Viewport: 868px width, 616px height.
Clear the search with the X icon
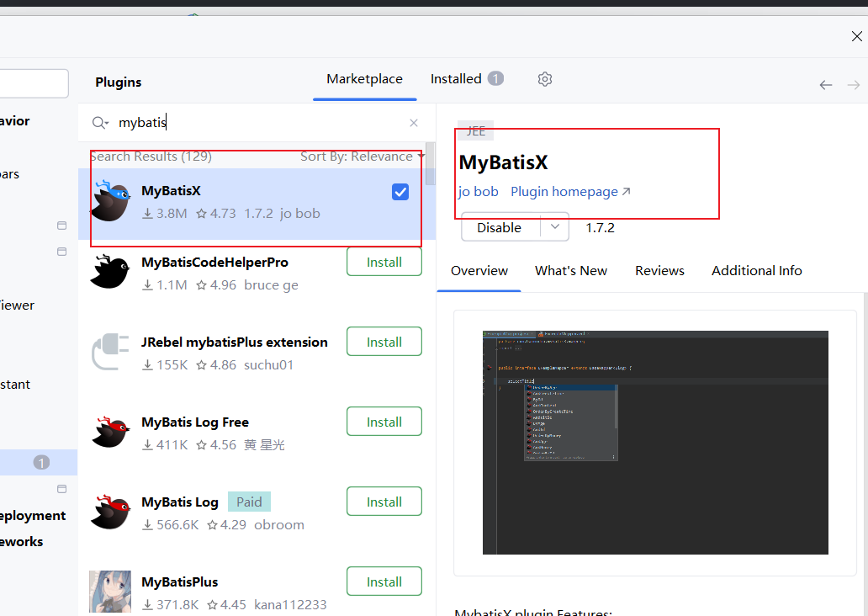tap(414, 123)
